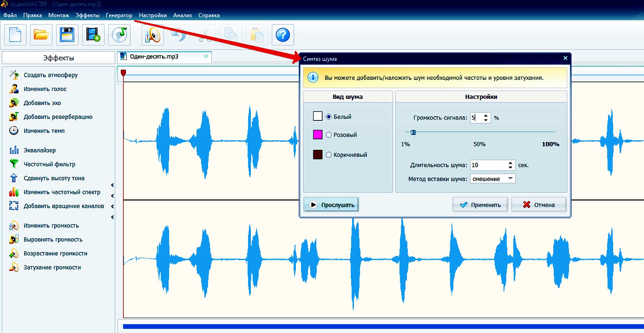Open the Монтаж menu

pos(59,15)
